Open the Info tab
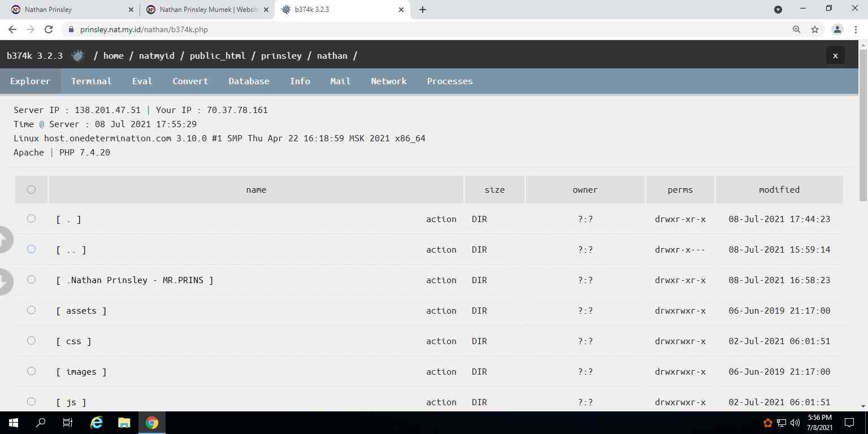 click(x=300, y=81)
